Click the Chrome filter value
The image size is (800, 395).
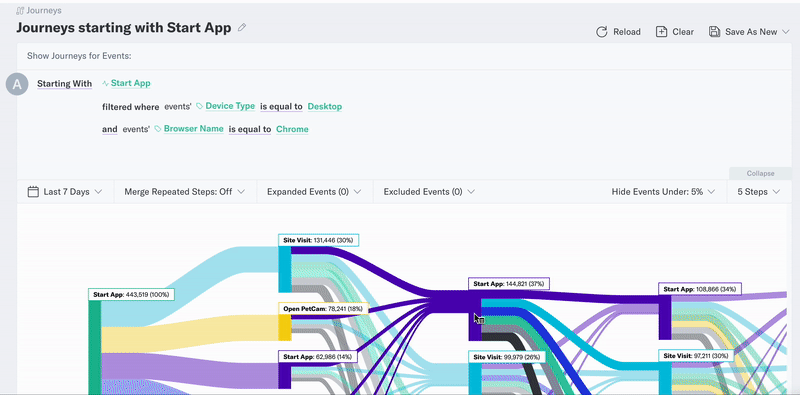click(292, 129)
